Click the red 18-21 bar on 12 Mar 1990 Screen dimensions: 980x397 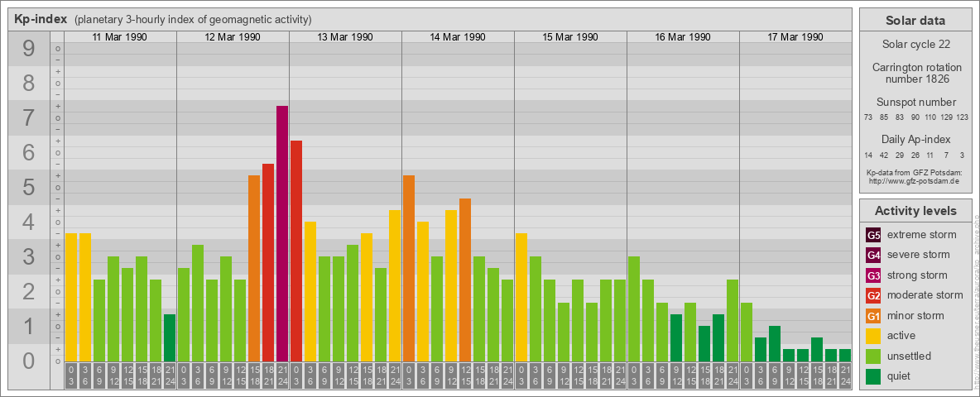tap(268, 263)
